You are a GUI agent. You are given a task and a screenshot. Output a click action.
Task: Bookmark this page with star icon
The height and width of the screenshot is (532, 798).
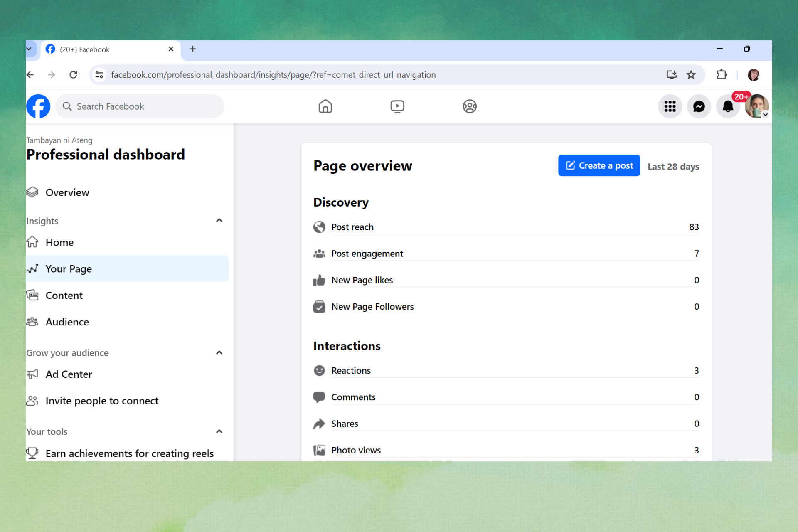click(x=691, y=75)
